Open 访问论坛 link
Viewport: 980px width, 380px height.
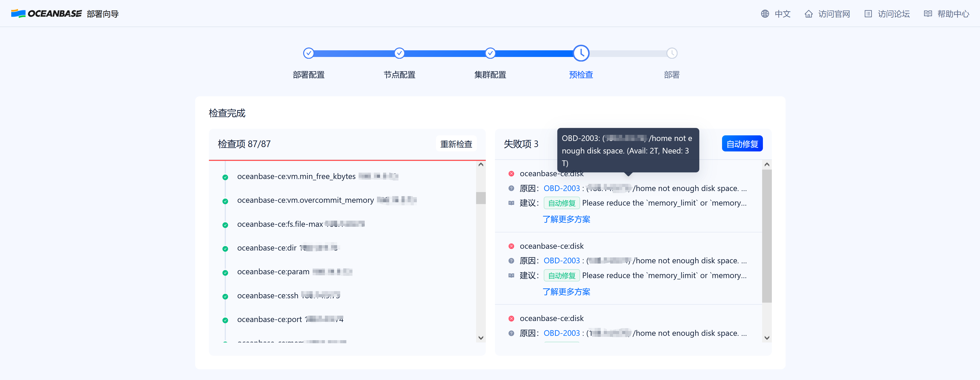[894, 14]
